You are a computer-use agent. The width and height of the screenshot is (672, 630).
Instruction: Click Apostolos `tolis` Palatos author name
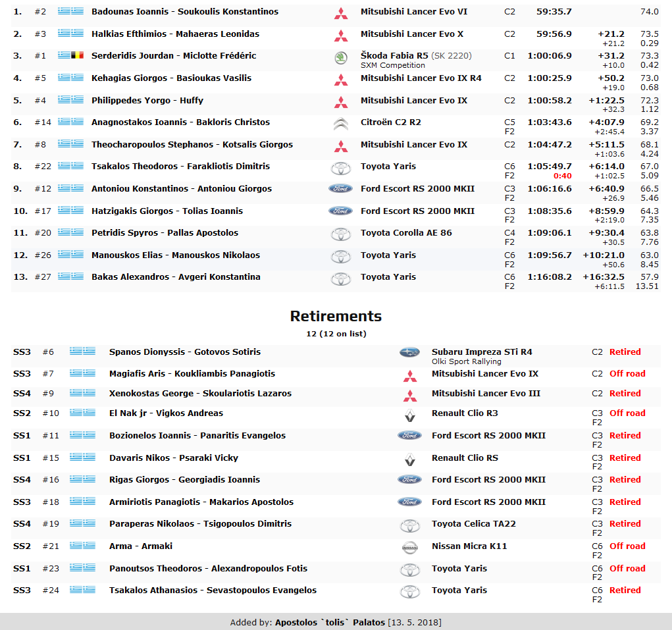coord(330,622)
